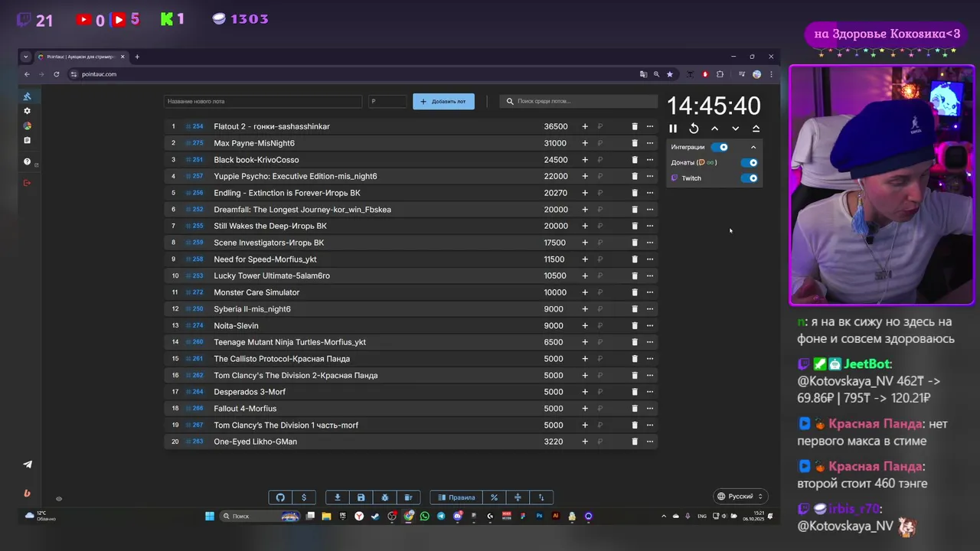Click the Поиск среди лотов search field
Image resolution: width=980 pixels, height=551 pixels.
[579, 101]
